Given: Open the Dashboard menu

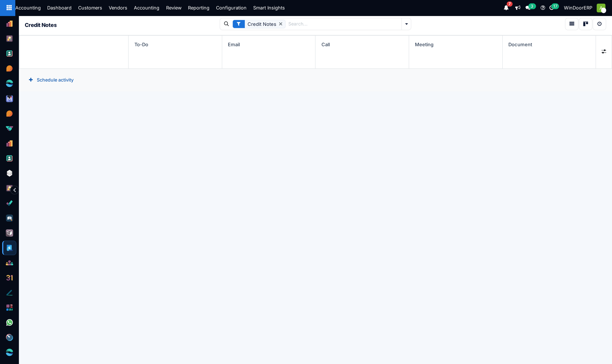Looking at the screenshot, I should pyautogui.click(x=59, y=8).
